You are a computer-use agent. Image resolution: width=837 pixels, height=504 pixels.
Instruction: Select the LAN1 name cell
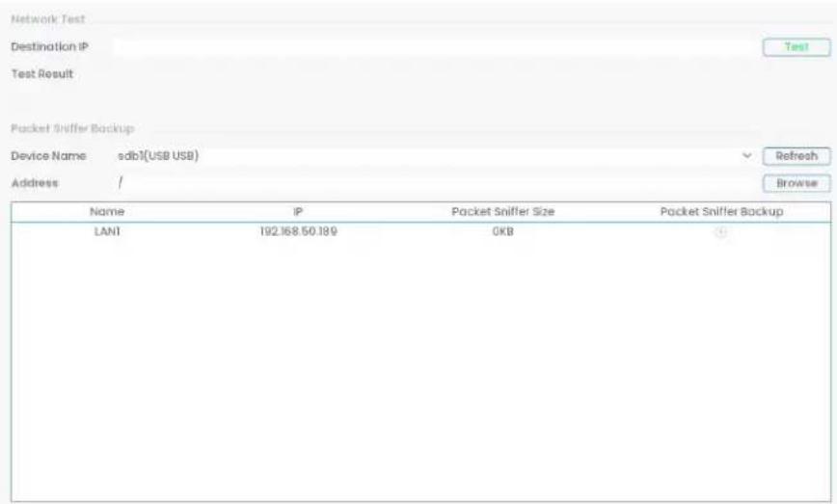coord(107,231)
